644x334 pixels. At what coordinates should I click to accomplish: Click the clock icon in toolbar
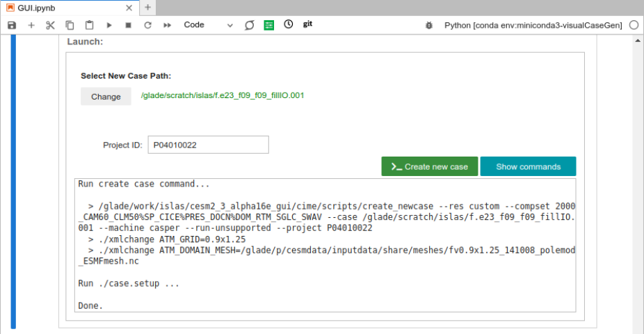pos(289,24)
